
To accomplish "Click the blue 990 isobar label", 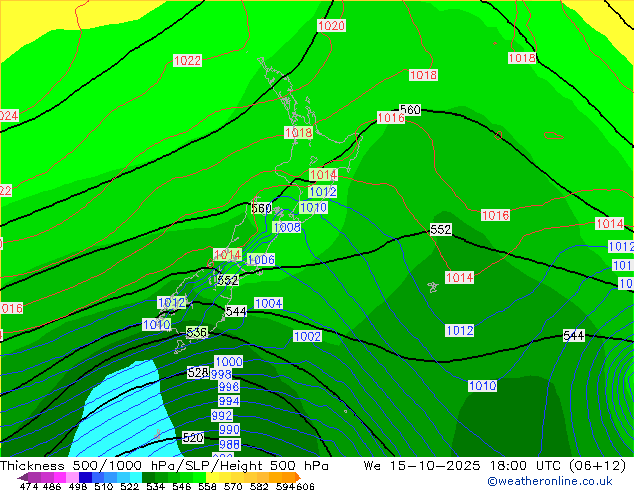I will 229,429.
